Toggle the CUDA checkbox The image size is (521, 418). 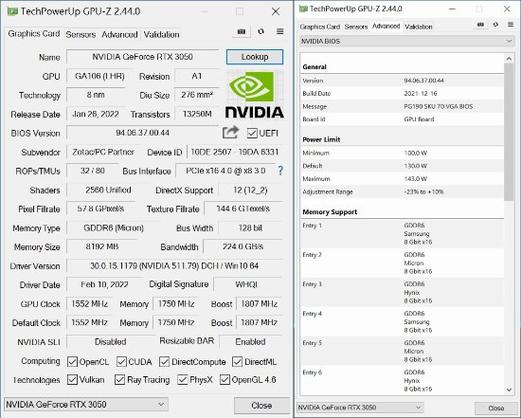[121, 362]
